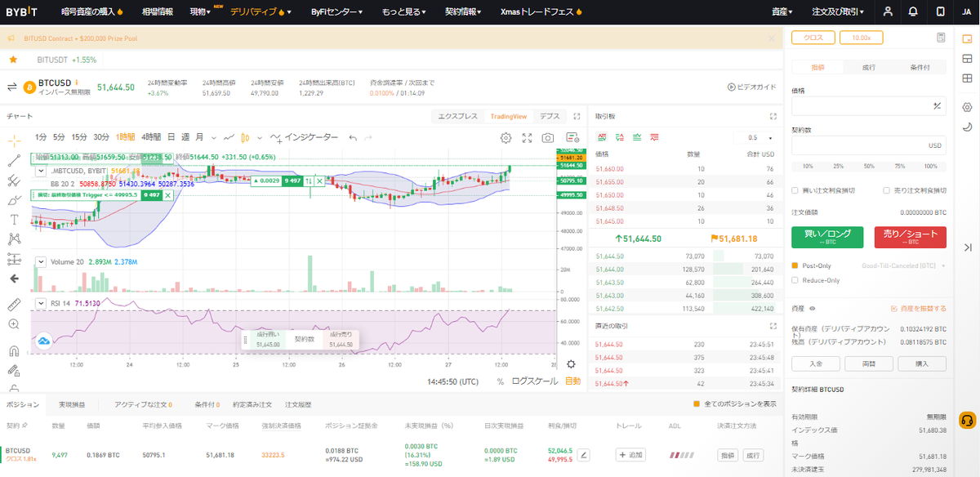Click the green 買い/ロング button
This screenshot has height=477, width=980.
pos(827,237)
